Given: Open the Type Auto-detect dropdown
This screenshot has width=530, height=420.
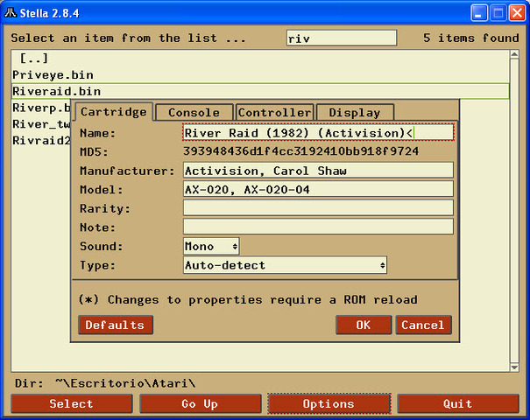Looking at the screenshot, I should (x=285, y=265).
